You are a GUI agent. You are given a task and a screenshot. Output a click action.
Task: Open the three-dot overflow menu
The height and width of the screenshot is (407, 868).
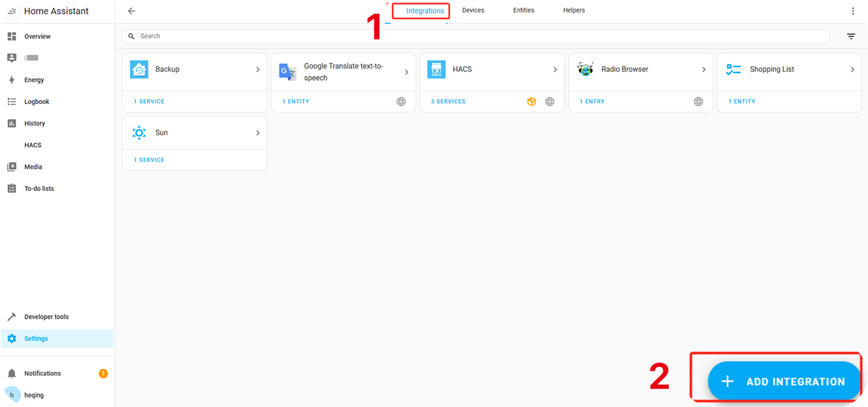pyautogui.click(x=853, y=11)
